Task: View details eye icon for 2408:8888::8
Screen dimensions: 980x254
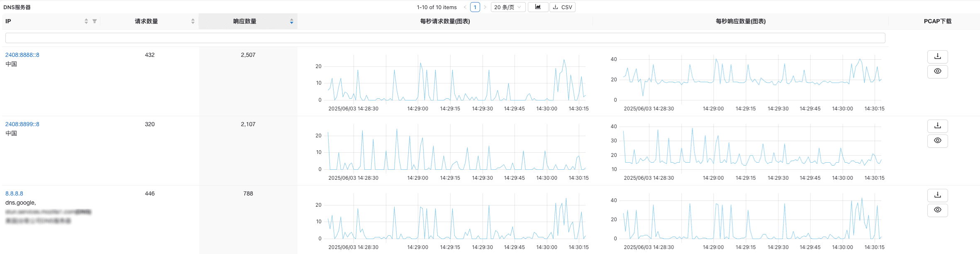Action: coord(937,71)
